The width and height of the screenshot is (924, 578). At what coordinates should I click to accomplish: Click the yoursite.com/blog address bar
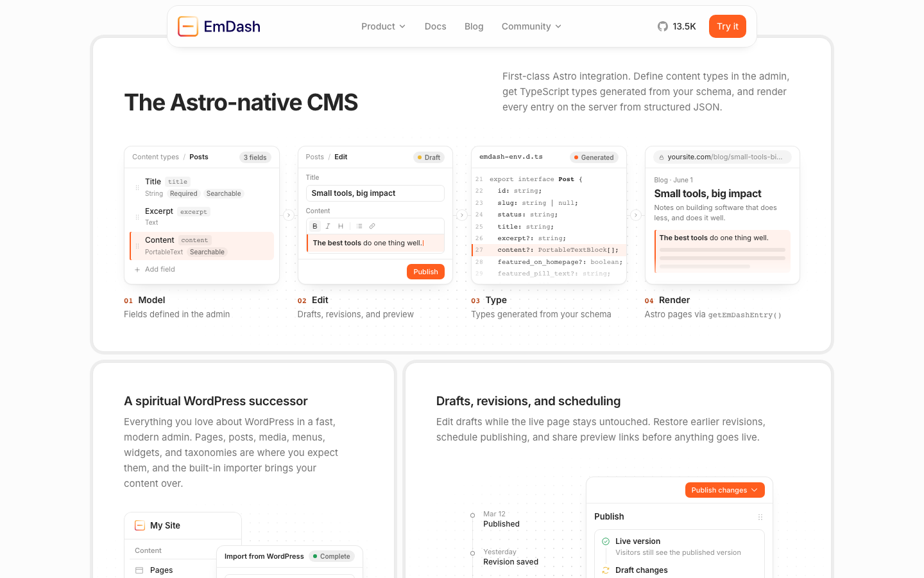pos(723,157)
